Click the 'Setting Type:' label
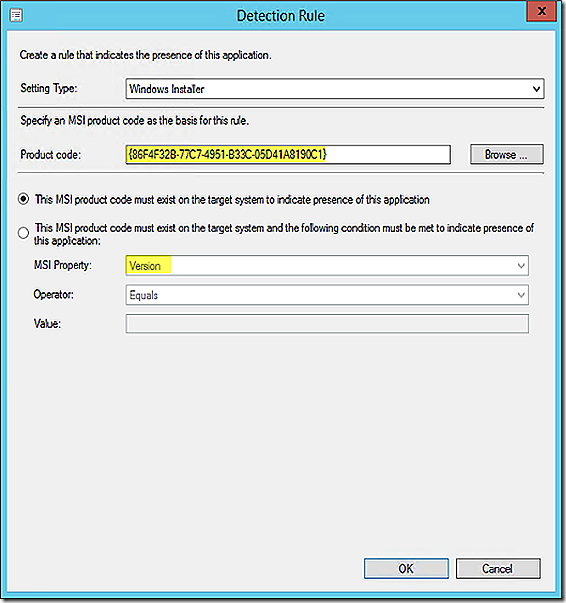The height and width of the screenshot is (603, 566). [49, 88]
